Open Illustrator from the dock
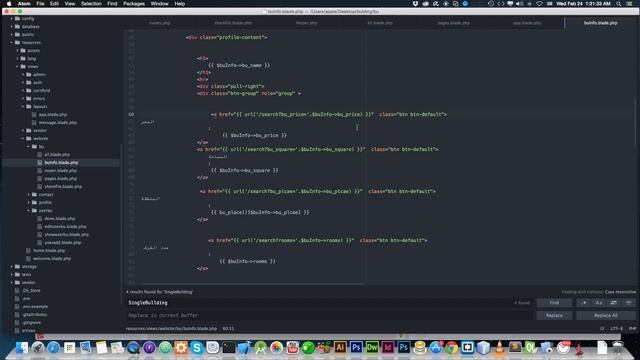 (x=340, y=347)
